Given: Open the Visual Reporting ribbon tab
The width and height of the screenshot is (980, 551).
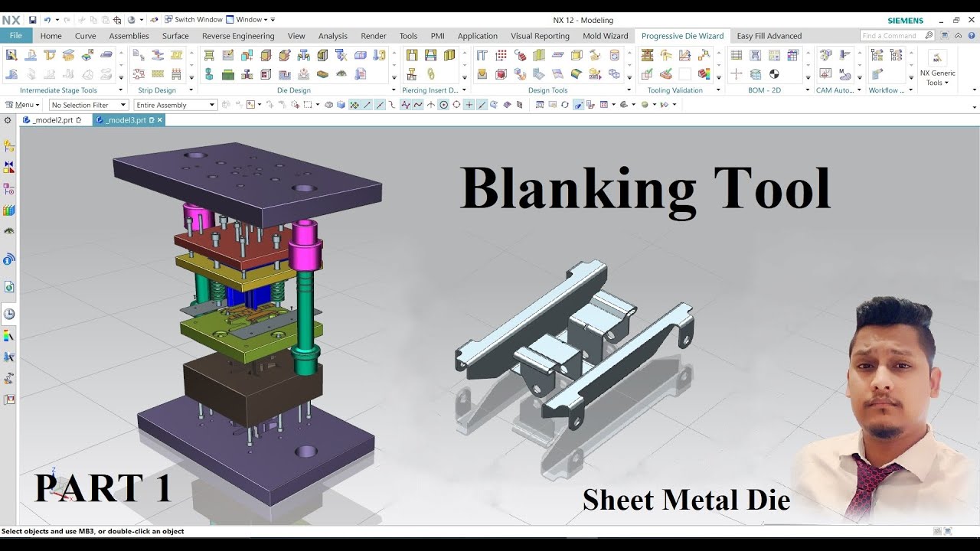Looking at the screenshot, I should [540, 36].
